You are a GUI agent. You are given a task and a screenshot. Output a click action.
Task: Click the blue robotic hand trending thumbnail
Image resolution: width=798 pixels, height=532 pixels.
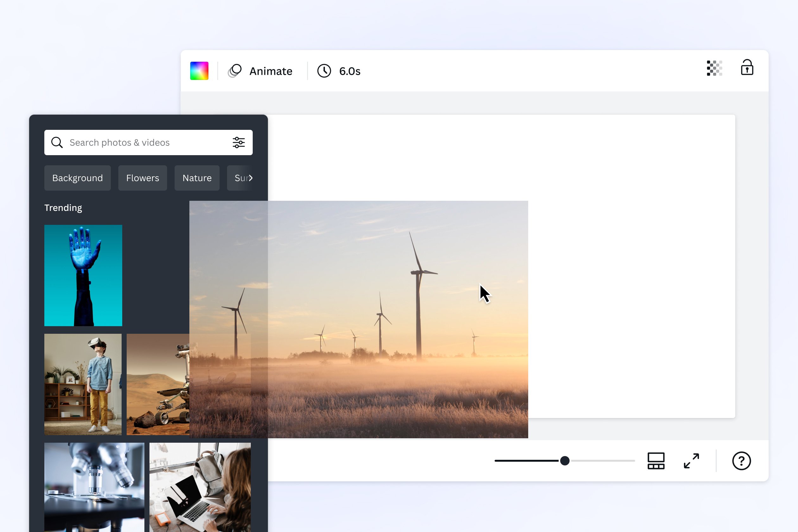83,275
